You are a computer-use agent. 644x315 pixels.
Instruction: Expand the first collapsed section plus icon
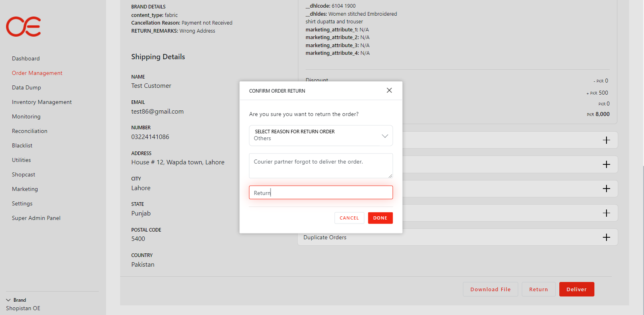pos(606,140)
